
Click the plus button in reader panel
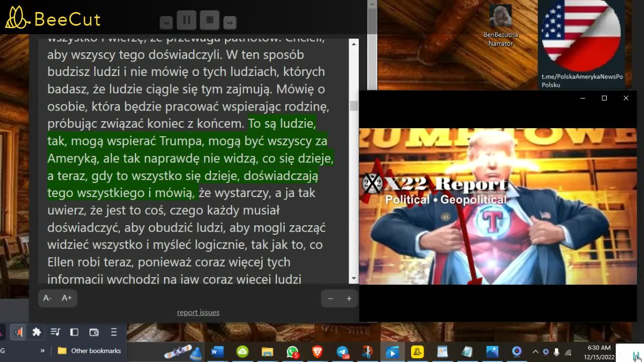[349, 299]
